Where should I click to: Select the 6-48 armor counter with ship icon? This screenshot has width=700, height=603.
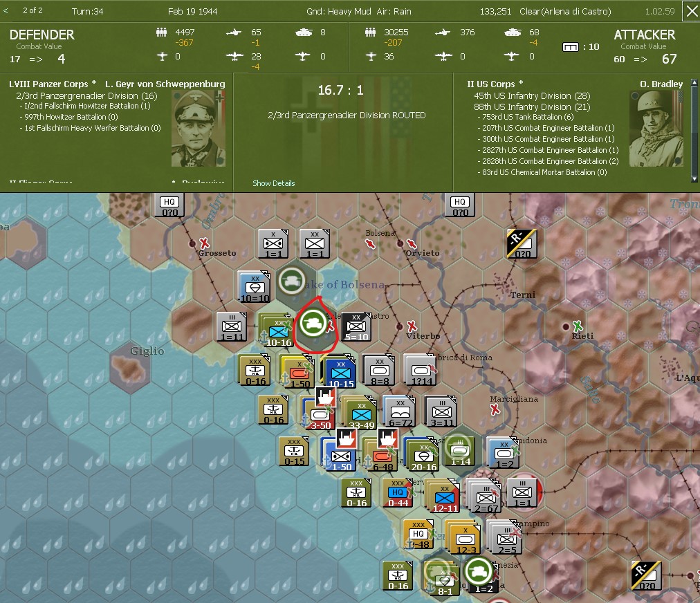[x=381, y=455]
